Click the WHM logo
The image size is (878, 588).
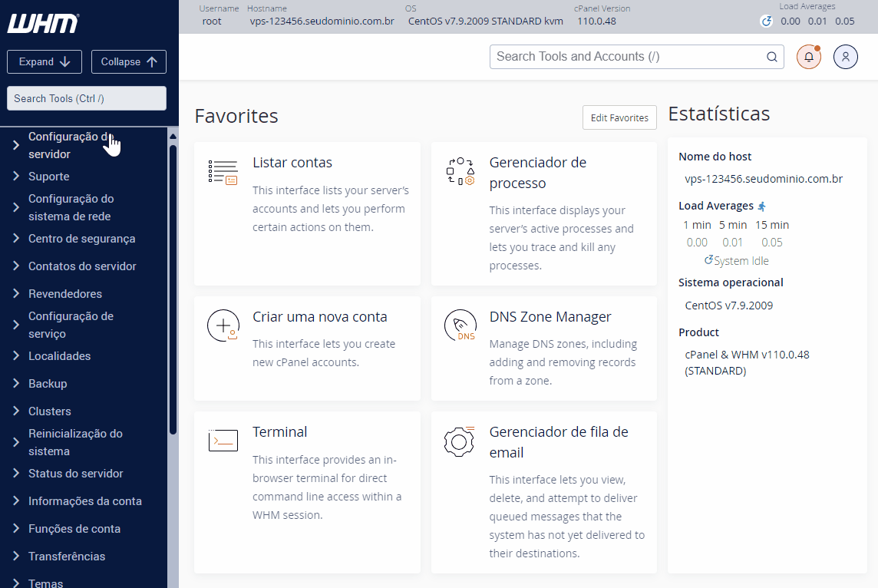[43, 24]
